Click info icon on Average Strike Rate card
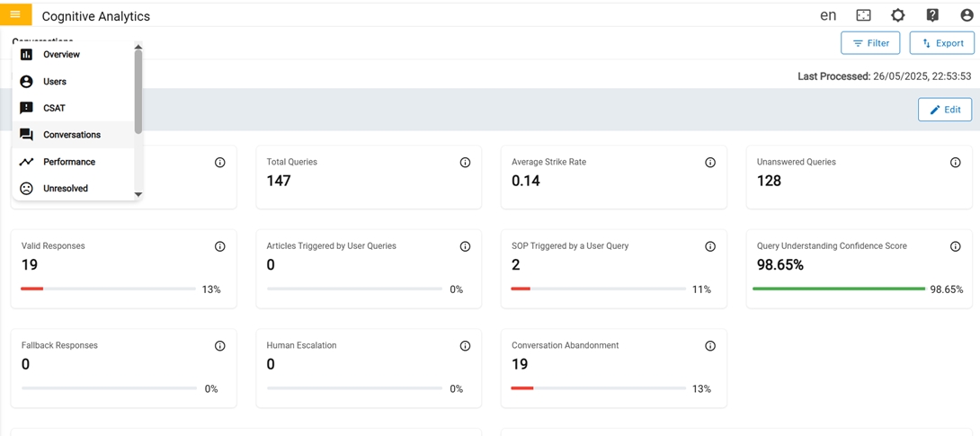980x436 pixels. pyautogui.click(x=710, y=163)
